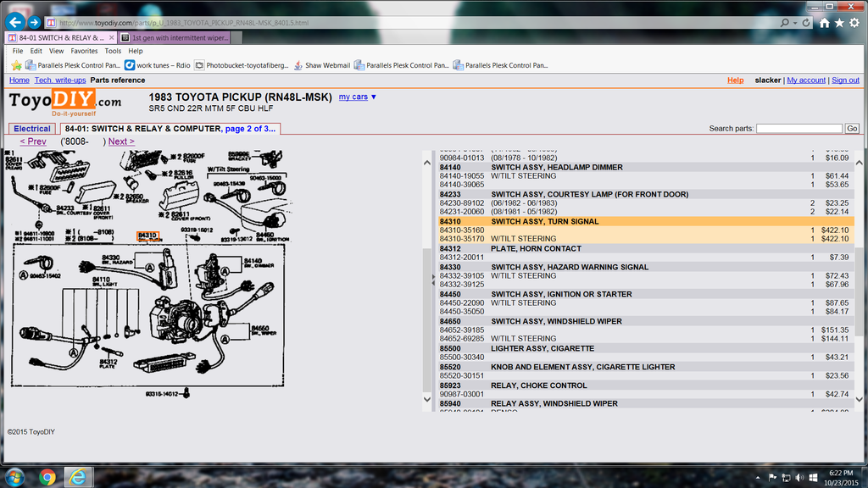Click the Home link
The image size is (868, 488).
point(19,80)
